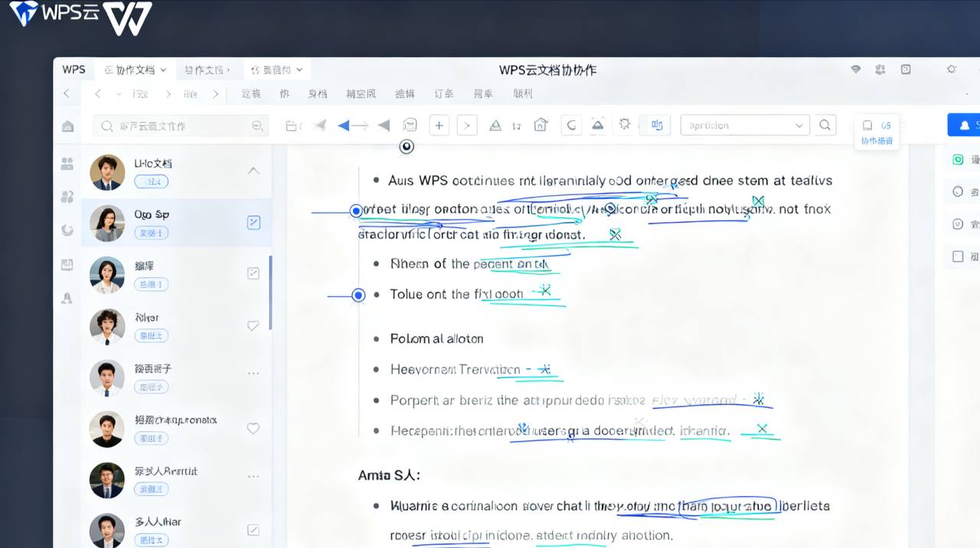Select the laser pointer arrow tool

click(344, 125)
